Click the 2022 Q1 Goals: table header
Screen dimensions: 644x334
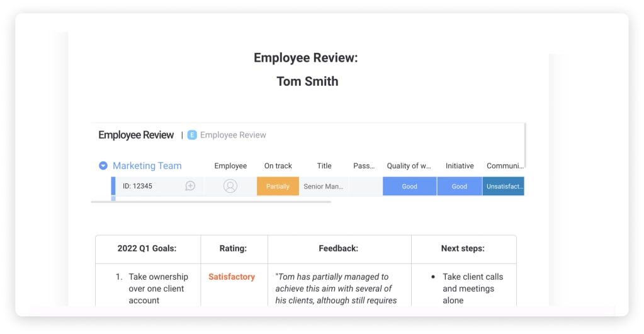coord(147,248)
